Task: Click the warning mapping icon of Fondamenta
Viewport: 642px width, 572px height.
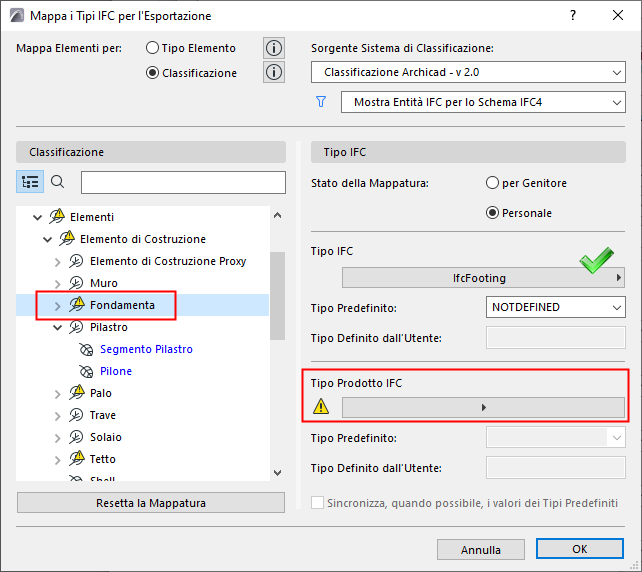Action: [x=77, y=305]
